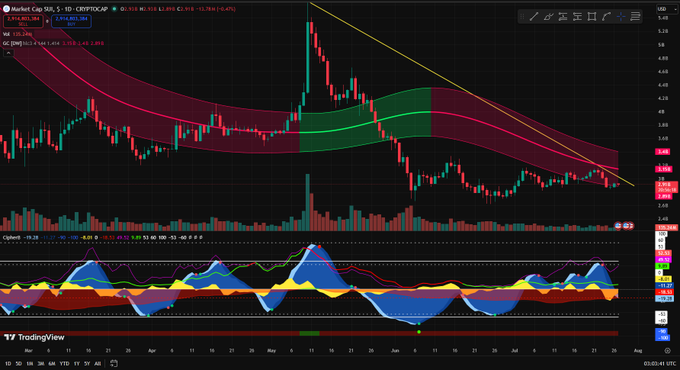Viewport: 680px width, 370px height.
Task: Select the 5Y time range
Action: click(x=87, y=363)
